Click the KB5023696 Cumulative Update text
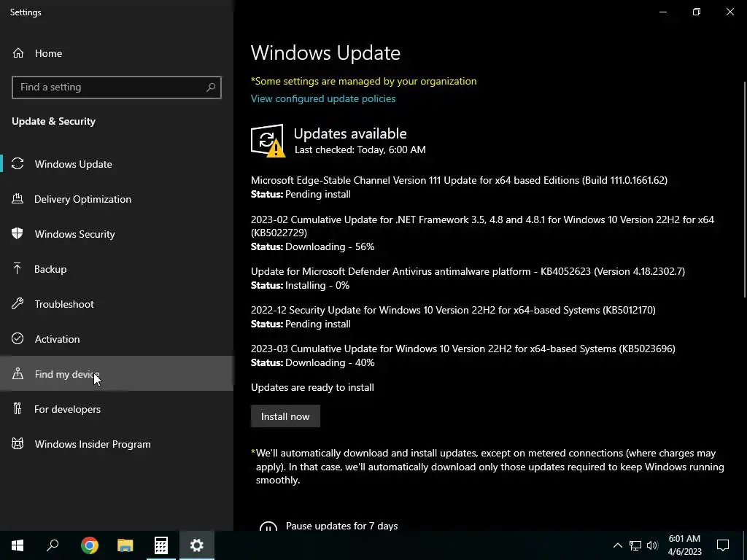 click(x=463, y=349)
